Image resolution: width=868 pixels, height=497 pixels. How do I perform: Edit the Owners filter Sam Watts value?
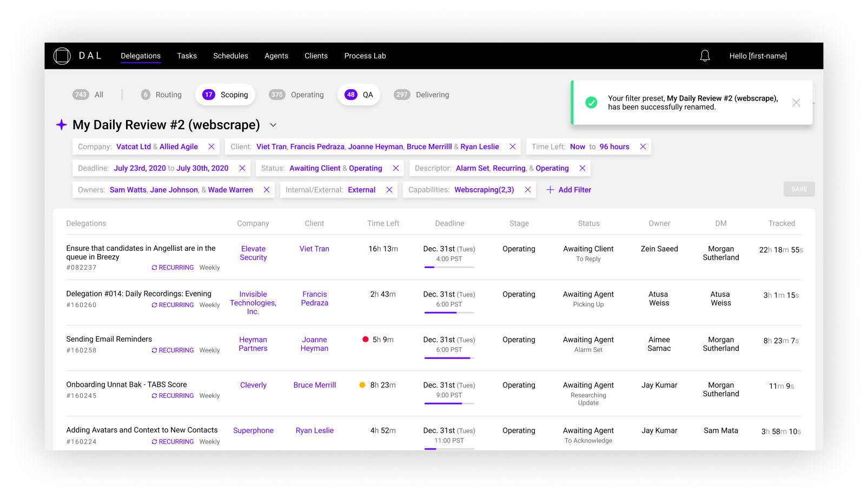pyautogui.click(x=128, y=190)
